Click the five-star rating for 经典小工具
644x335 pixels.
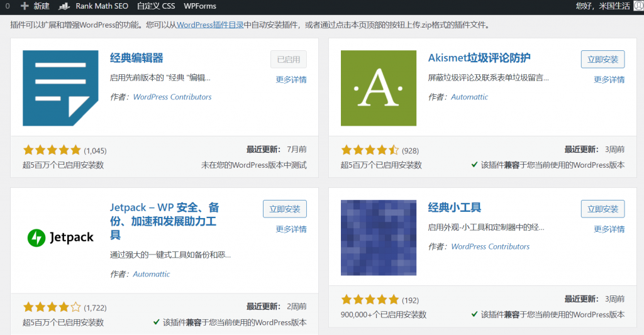370,300
